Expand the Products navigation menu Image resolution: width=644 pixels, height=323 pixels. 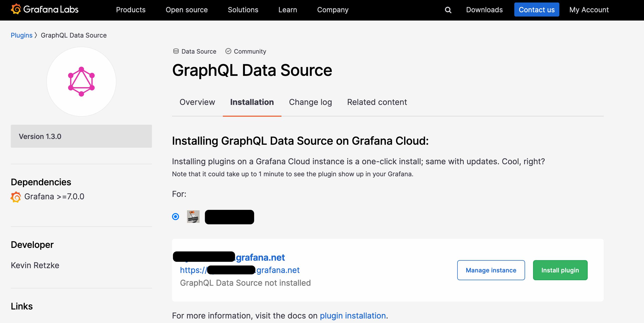131,10
